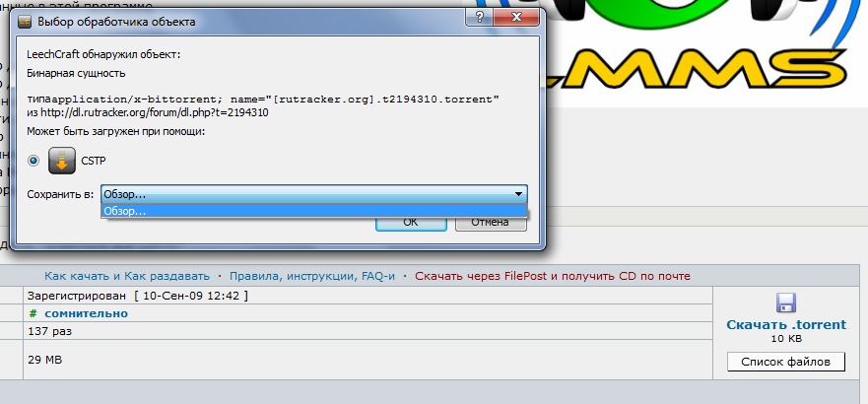This screenshot has width=868, height=404.
Task: Click the 29 MB size cell
Action: [49, 362]
